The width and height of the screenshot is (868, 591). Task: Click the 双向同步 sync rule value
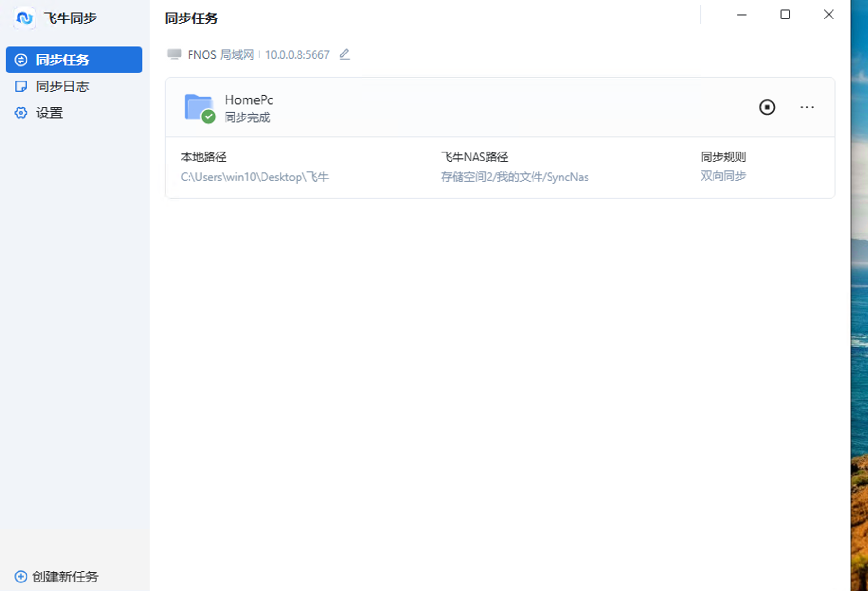click(723, 176)
